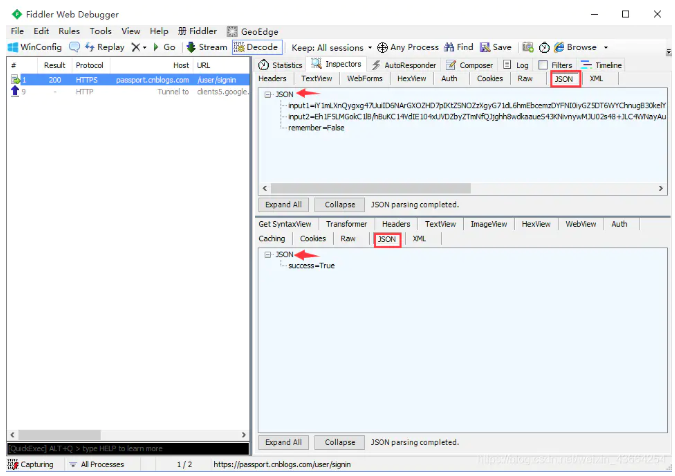675x476 pixels.
Task: Click the Remove X toolbar icon
Action: pos(136,47)
